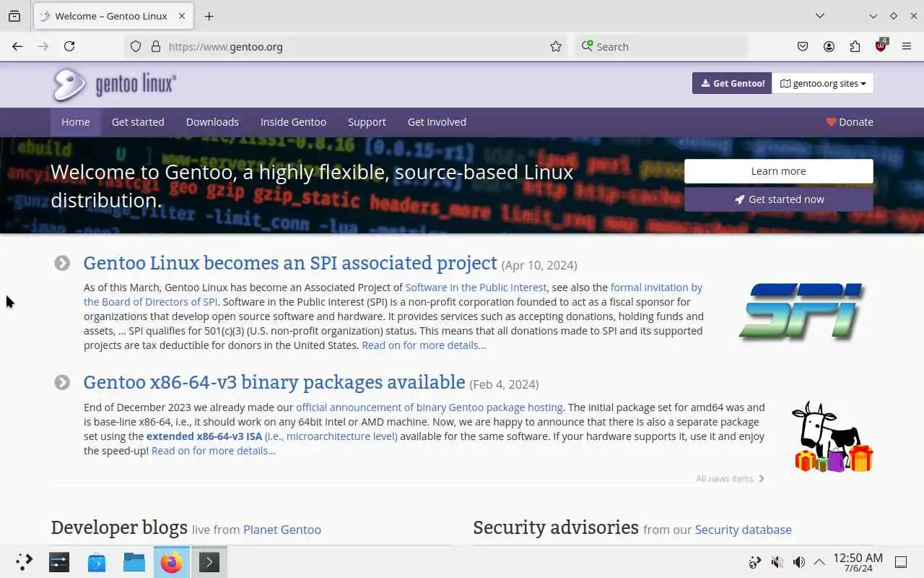Open the Support navigation item
Viewport: 924px width, 578px height.
(367, 122)
